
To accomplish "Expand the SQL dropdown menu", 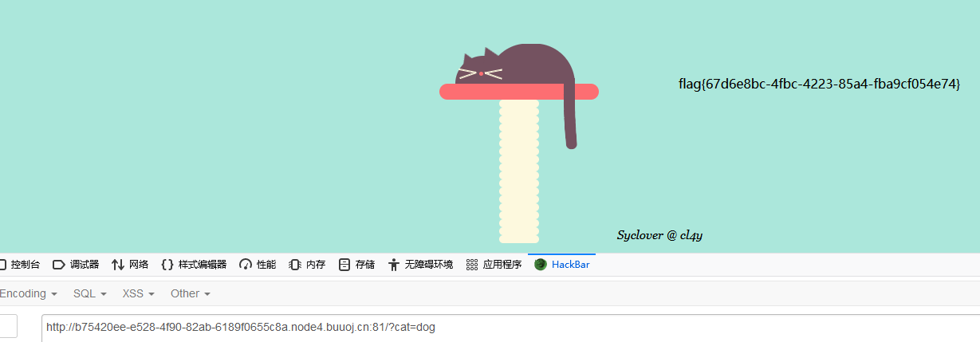I will (x=90, y=293).
